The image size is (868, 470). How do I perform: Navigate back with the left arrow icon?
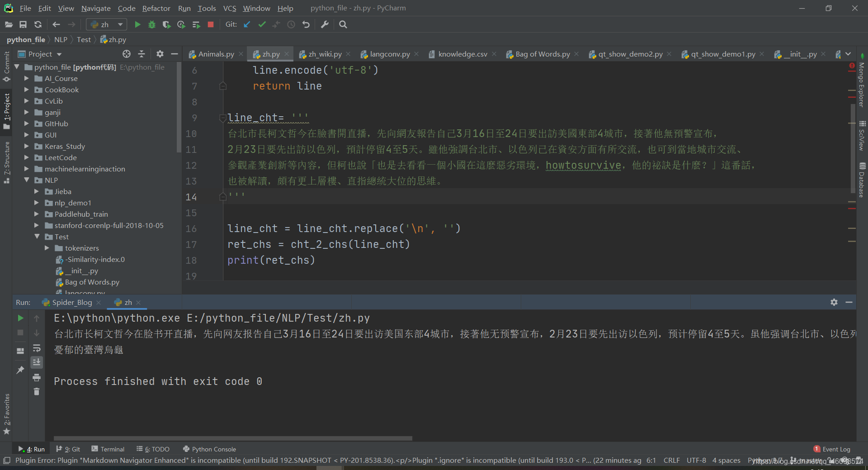[x=56, y=24]
